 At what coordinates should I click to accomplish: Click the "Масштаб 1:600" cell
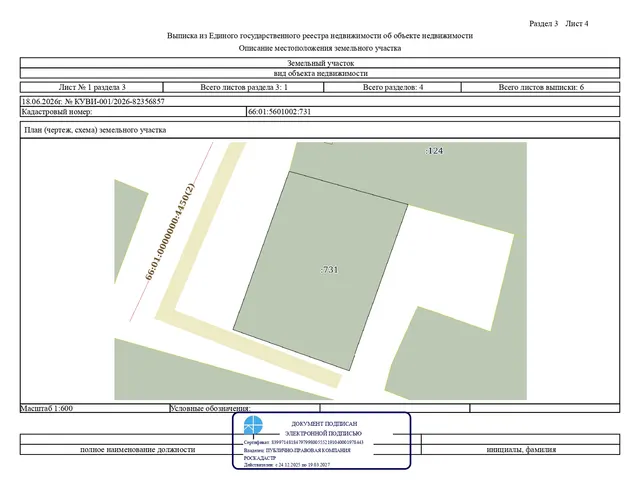[95, 408]
